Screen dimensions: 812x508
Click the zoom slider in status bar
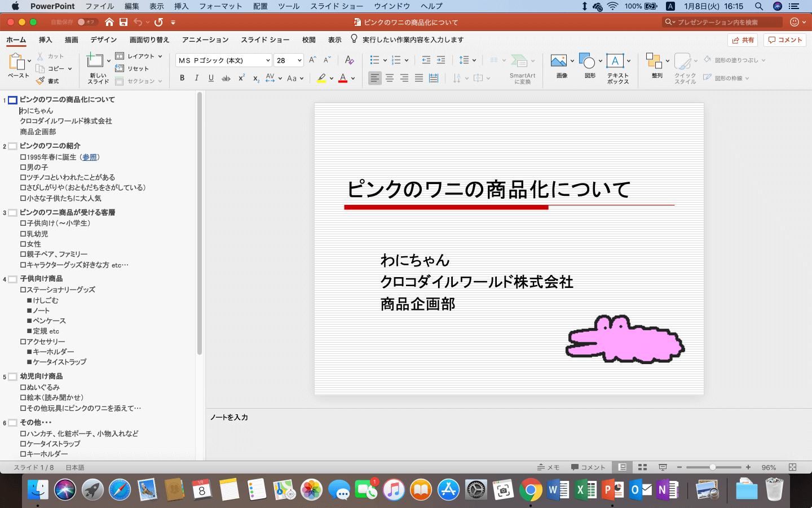713,467
